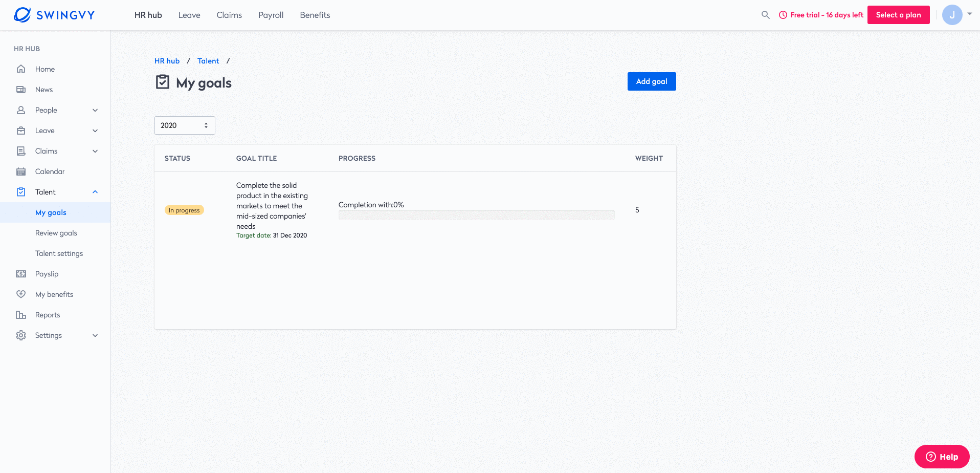
Task: Open the Help button
Action: point(942,457)
